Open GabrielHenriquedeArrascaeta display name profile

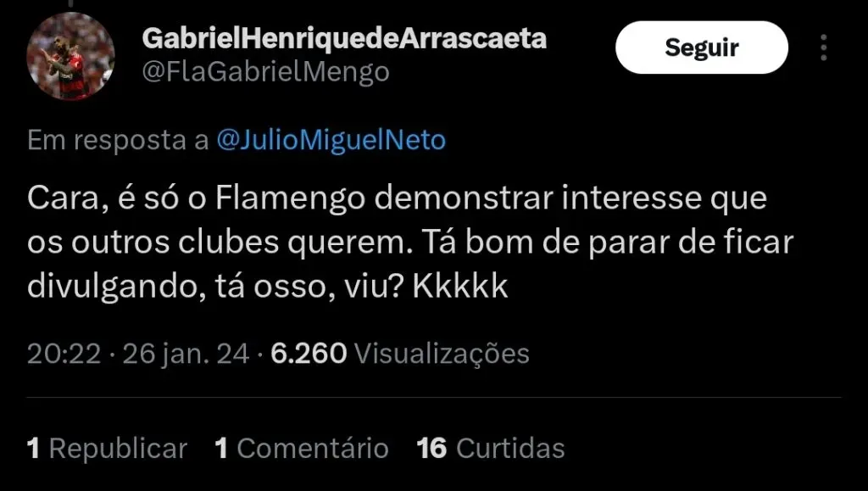click(344, 39)
